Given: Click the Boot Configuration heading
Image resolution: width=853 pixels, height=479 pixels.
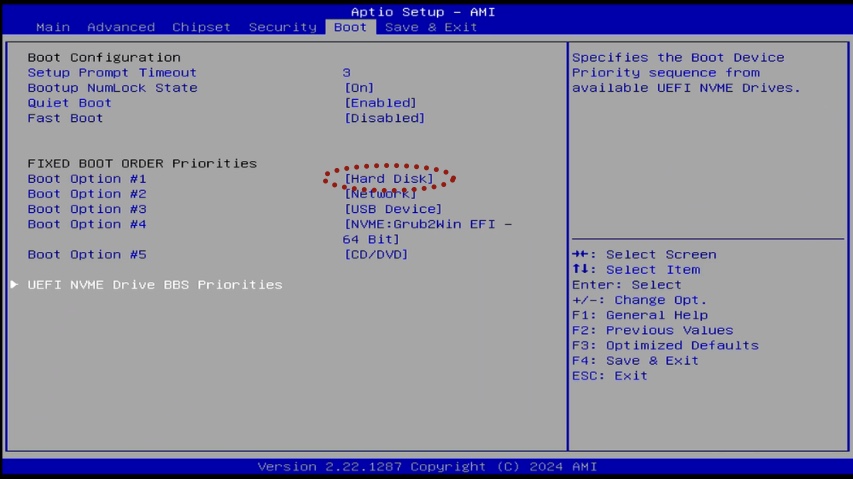Looking at the screenshot, I should click(x=104, y=57).
